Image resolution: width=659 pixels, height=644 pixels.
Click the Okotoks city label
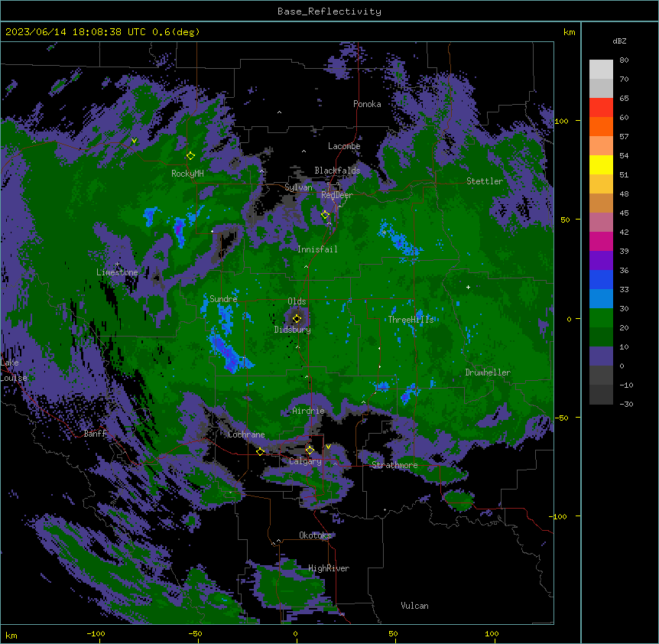(x=315, y=535)
